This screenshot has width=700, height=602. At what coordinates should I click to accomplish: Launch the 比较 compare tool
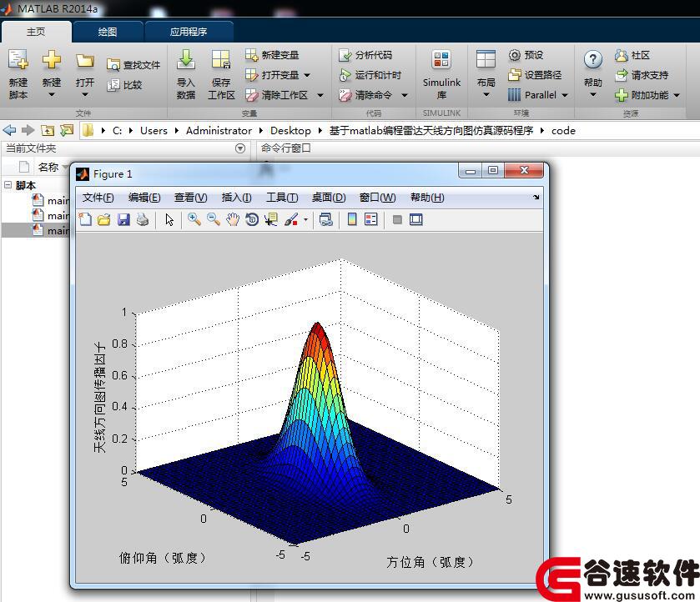click(124, 85)
